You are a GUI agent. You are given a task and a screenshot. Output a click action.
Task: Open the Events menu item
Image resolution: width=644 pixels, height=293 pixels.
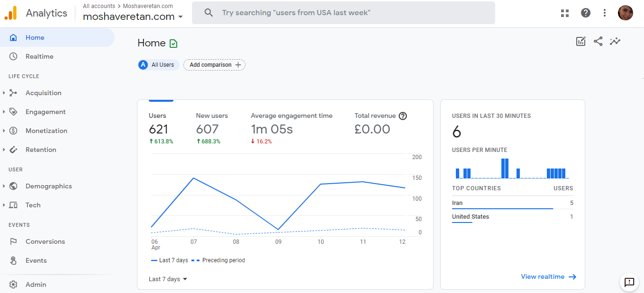coord(57,260)
